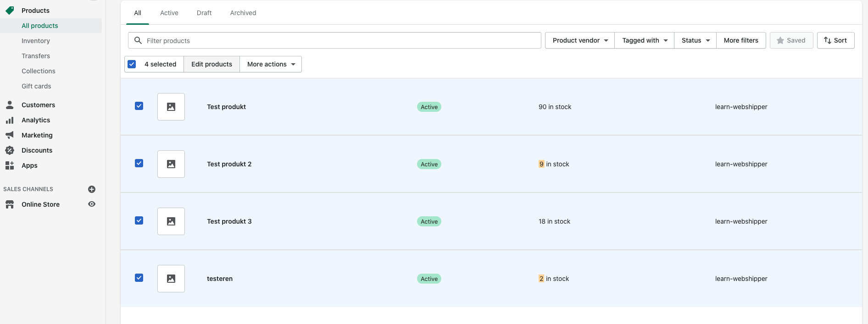
Task: Switch to the Draft tab
Action: coord(204,13)
